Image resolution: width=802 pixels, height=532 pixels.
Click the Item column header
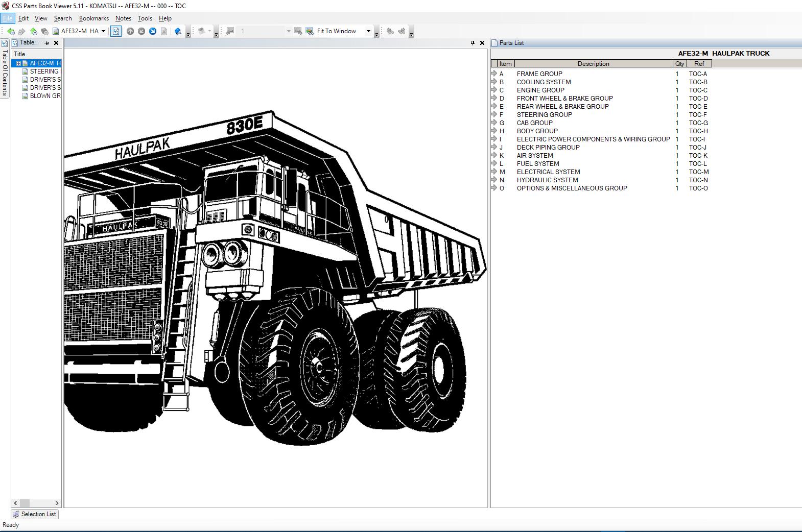pos(506,64)
